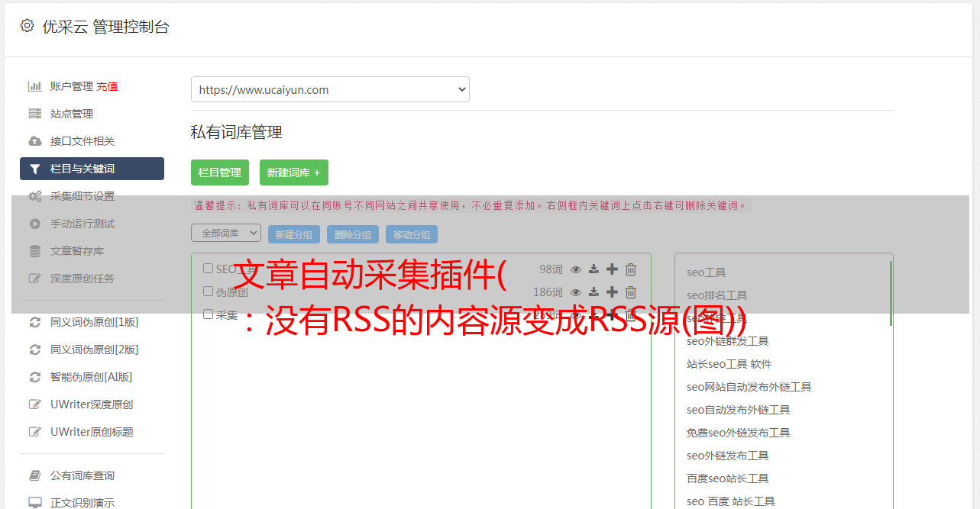The height and width of the screenshot is (509, 980).
Task: Delete the 98词 keyword library
Action: point(631,269)
